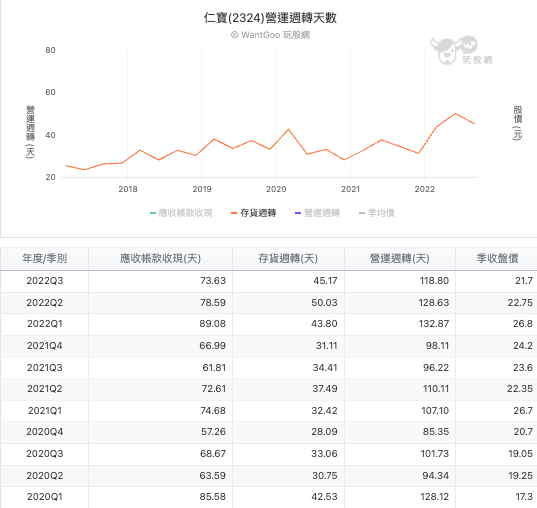Click the value 34.41 inventory days
Viewport: 537px width, 508px height.
(x=325, y=368)
